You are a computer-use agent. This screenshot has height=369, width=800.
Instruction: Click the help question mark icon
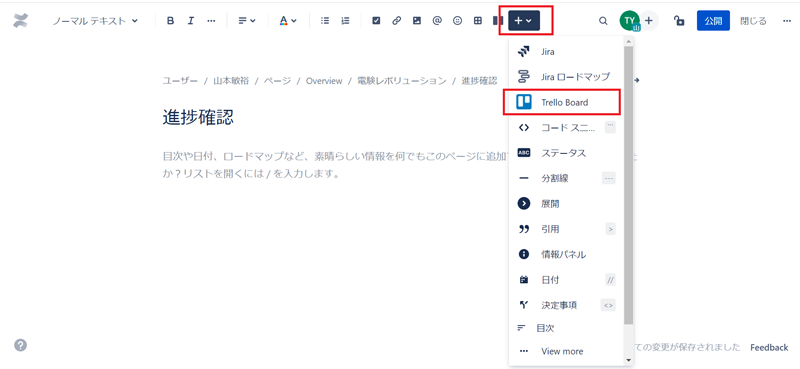pyautogui.click(x=20, y=345)
